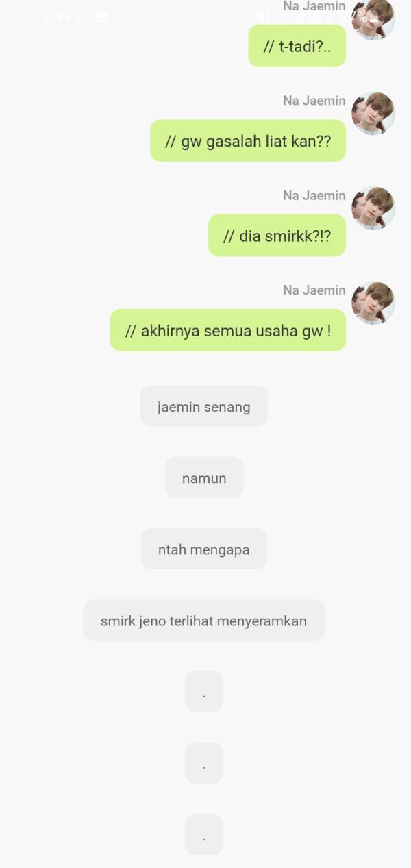Tap the "namun" narration bubble
411x868 pixels.
pos(204,478)
